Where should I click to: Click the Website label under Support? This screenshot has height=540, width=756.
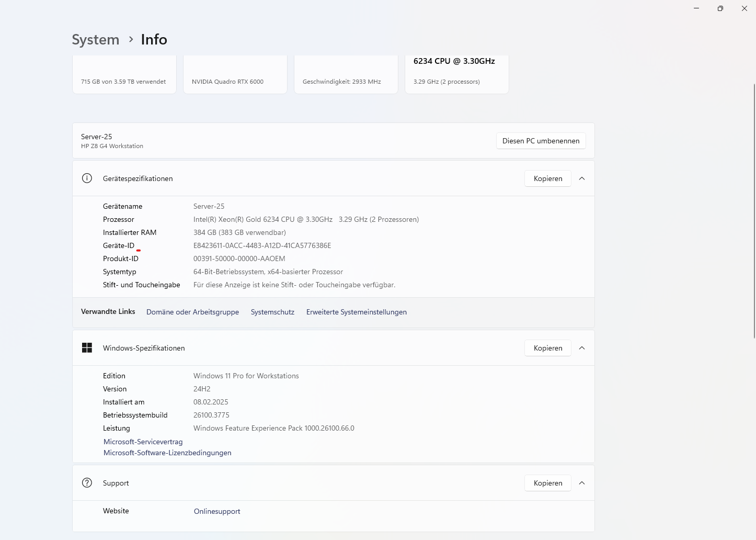point(116,511)
